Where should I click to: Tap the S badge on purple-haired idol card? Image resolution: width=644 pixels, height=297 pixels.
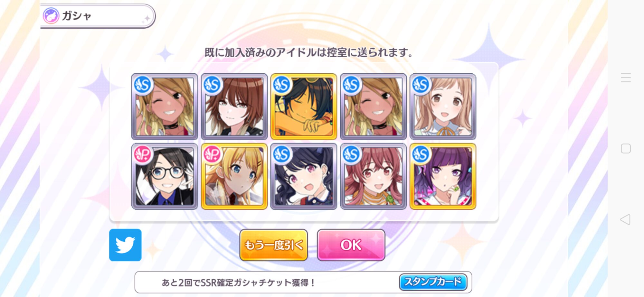421,154
